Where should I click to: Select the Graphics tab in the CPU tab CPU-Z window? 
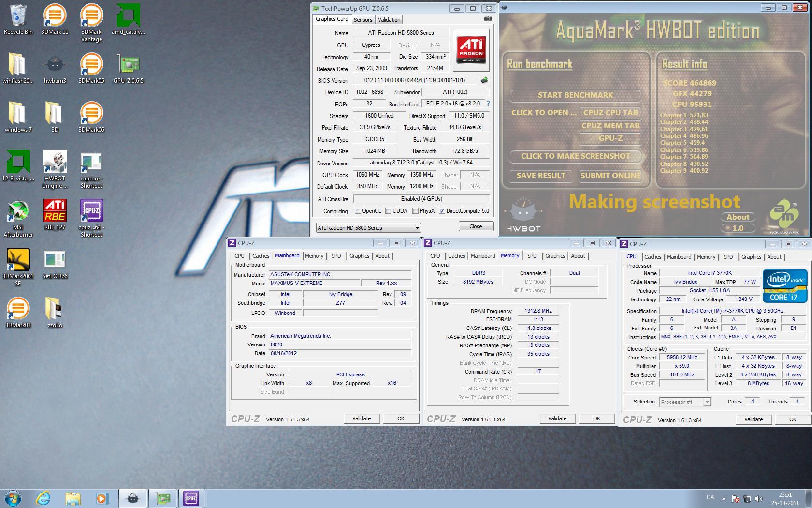[751, 257]
